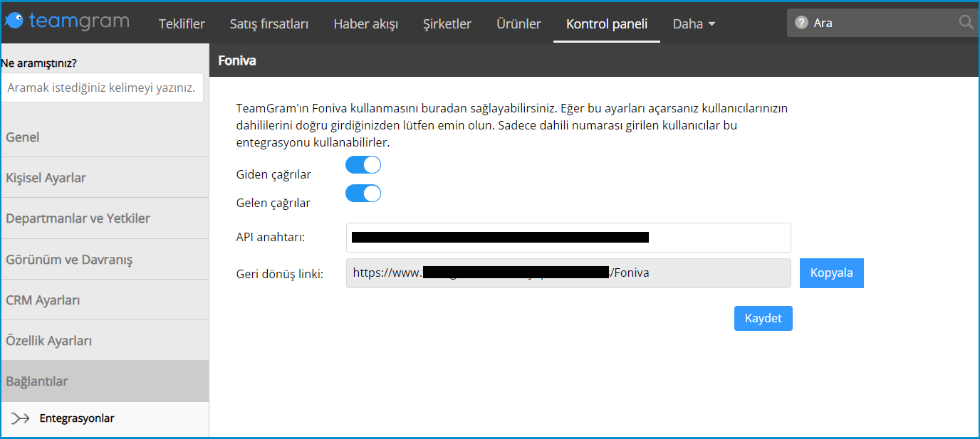
Task: Click the TeamGram fish logo
Action: click(14, 21)
